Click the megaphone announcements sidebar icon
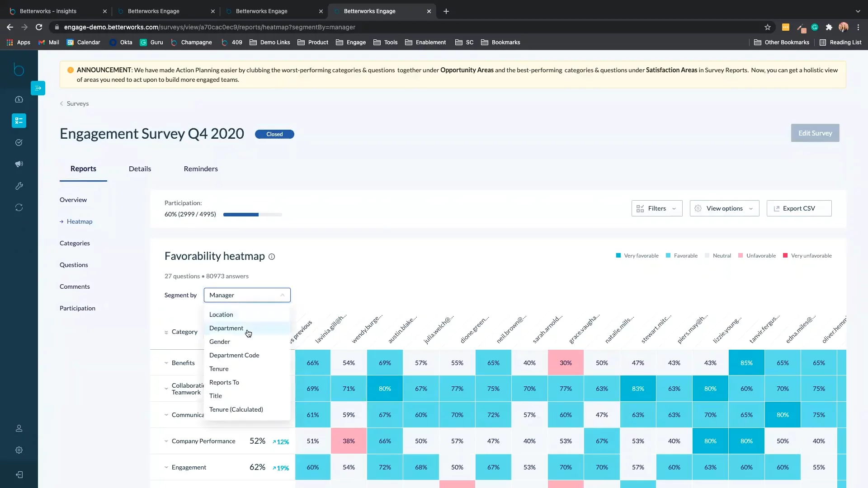868x488 pixels. 19,164
